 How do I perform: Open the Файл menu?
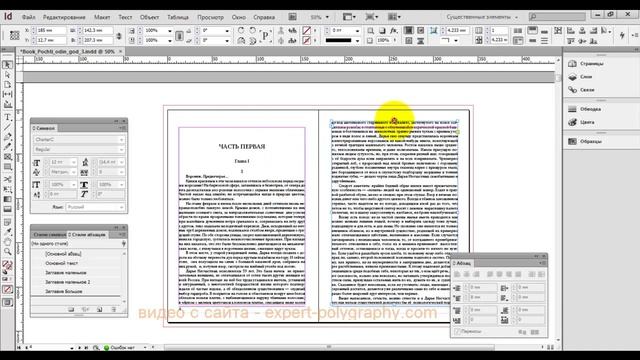tap(29, 17)
